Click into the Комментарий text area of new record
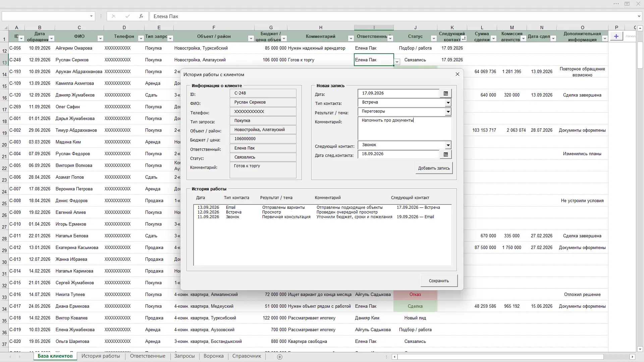This screenshot has height=362, width=644. (405, 128)
